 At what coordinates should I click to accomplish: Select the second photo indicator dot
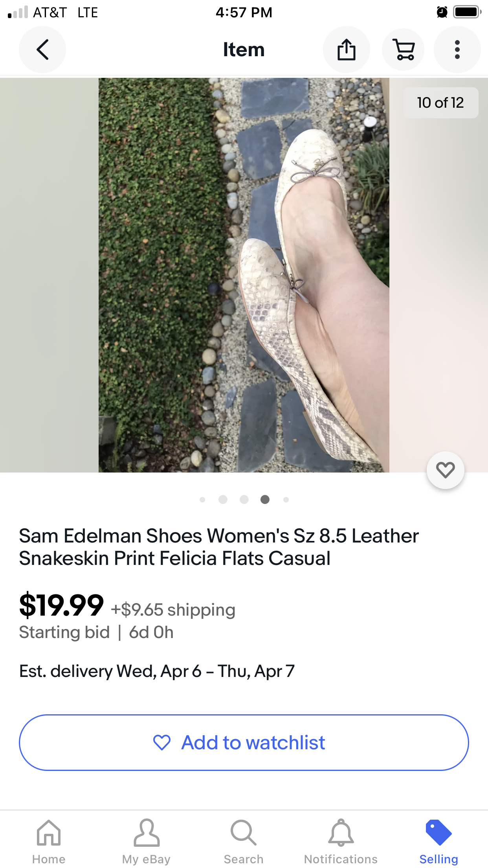tap(223, 499)
